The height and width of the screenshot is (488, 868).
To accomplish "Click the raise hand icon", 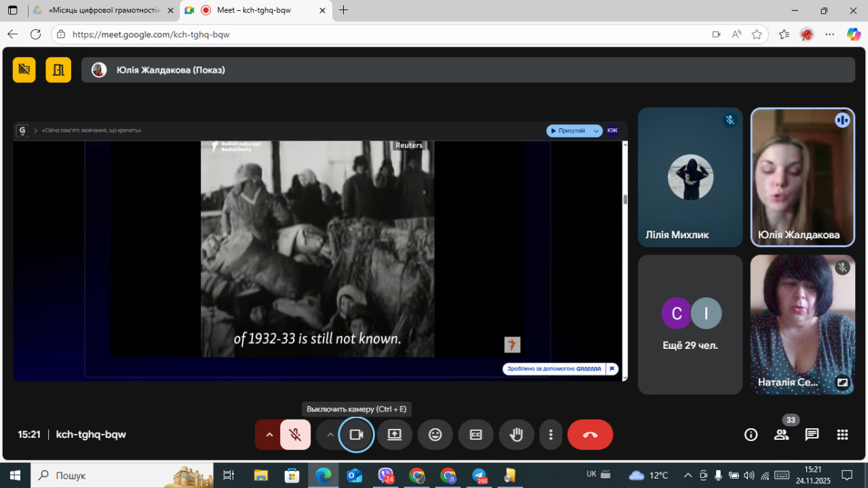I will click(516, 435).
